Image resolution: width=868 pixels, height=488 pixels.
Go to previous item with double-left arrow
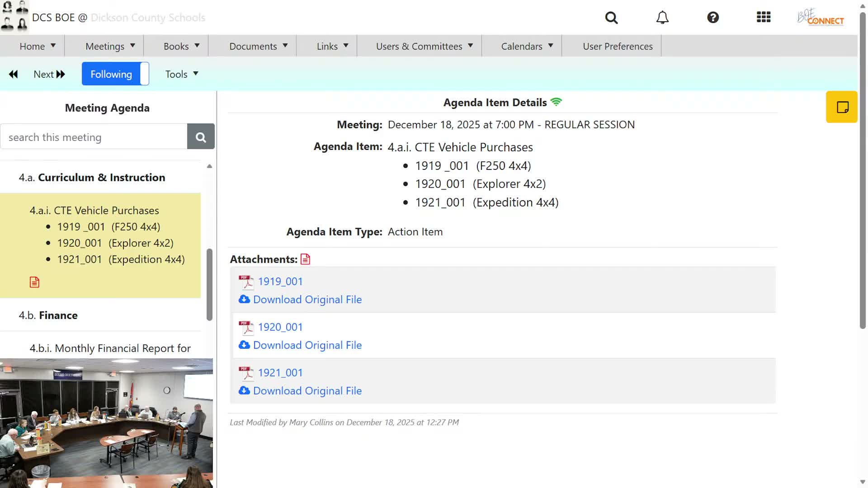click(14, 74)
